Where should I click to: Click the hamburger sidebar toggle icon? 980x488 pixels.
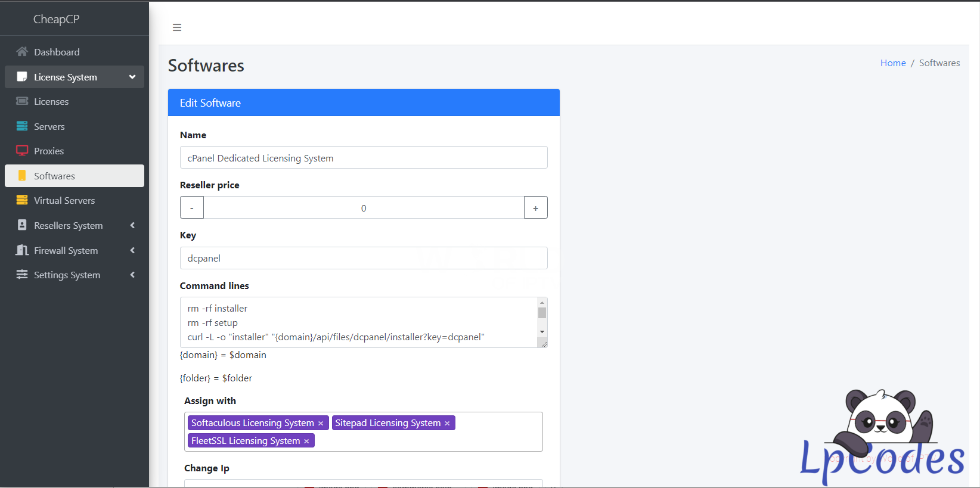[x=177, y=27]
